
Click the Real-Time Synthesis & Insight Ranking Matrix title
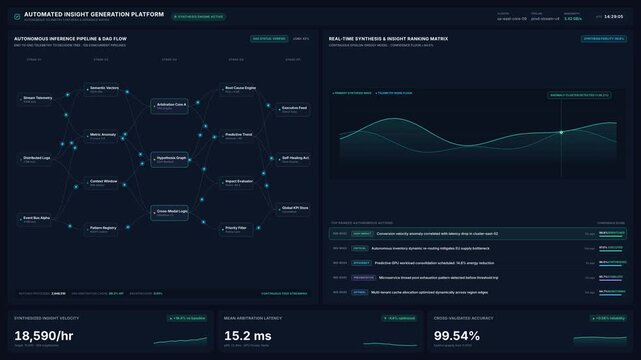[388, 39]
